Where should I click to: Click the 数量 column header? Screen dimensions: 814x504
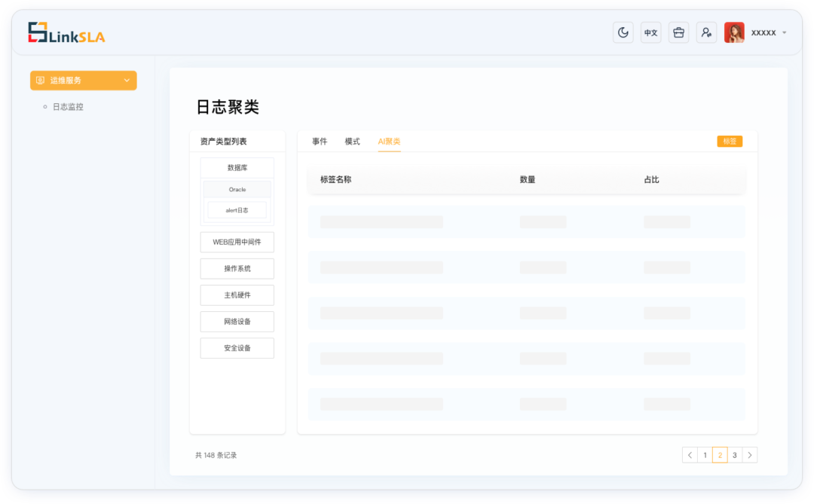pos(528,179)
